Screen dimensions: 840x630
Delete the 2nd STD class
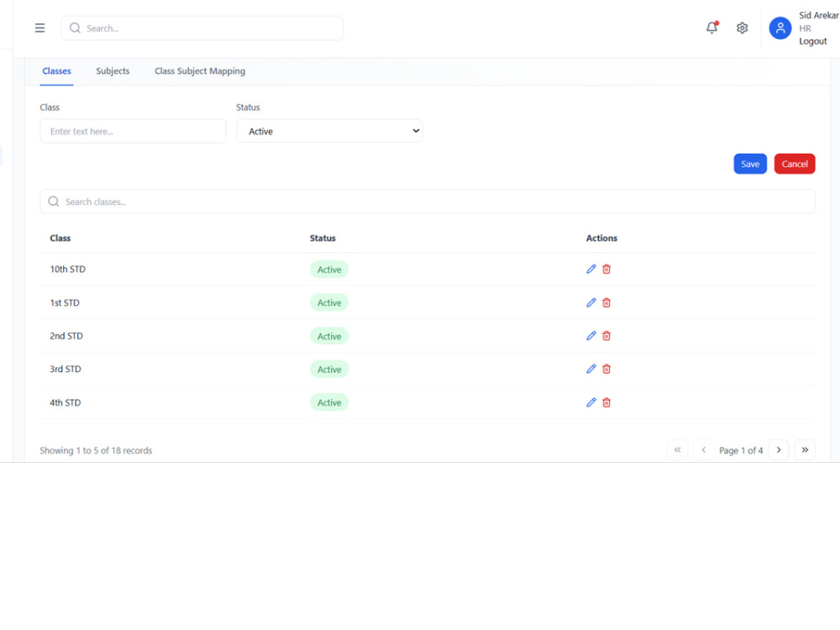click(606, 336)
